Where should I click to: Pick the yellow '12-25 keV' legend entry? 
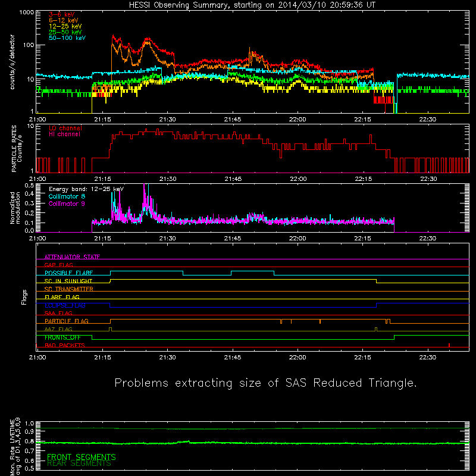click(x=65, y=26)
